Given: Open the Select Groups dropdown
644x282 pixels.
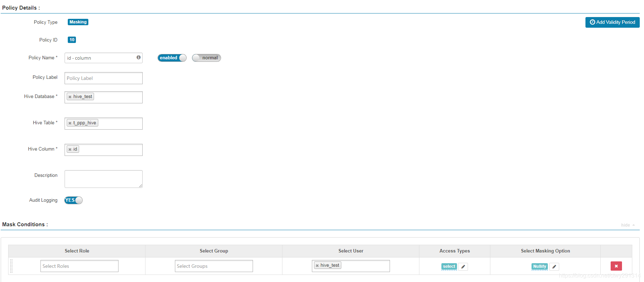Looking at the screenshot, I should pyautogui.click(x=214, y=266).
